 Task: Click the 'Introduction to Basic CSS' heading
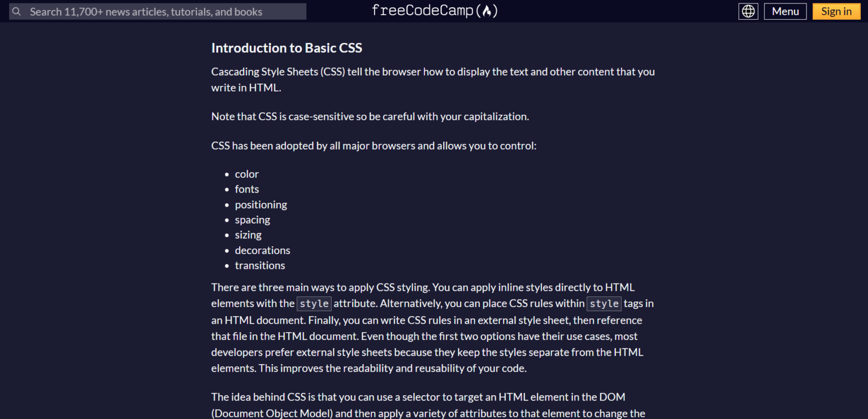287,48
